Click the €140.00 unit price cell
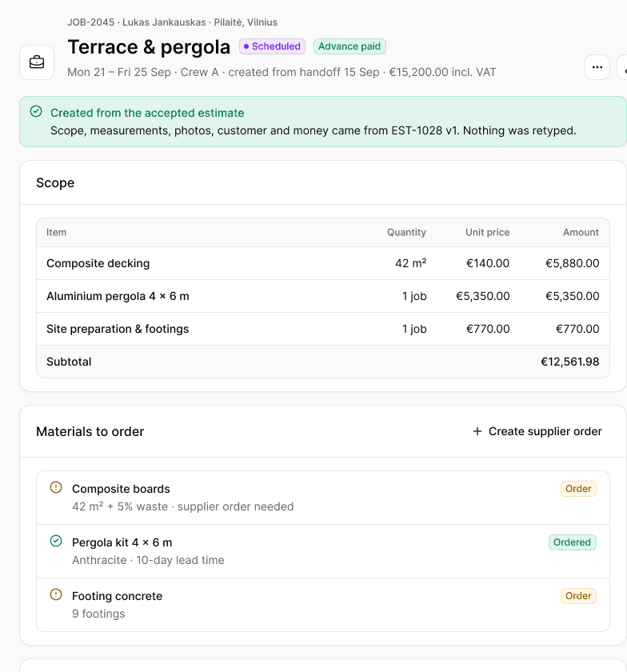This screenshot has height=672, width=627. 488,263
